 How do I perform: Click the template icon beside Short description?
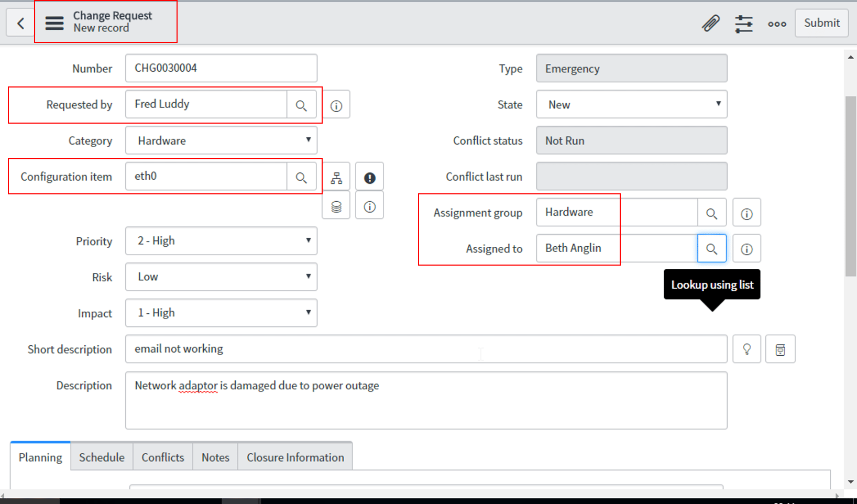point(781,349)
